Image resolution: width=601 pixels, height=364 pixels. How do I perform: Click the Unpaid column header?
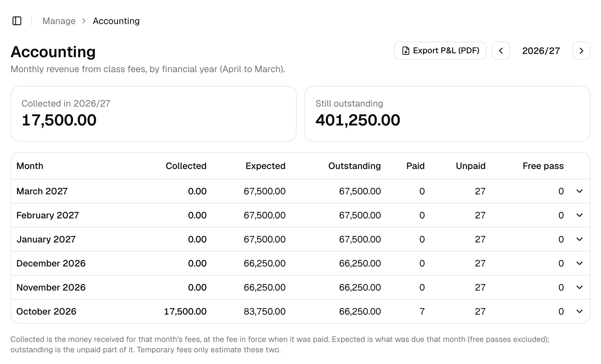471,166
